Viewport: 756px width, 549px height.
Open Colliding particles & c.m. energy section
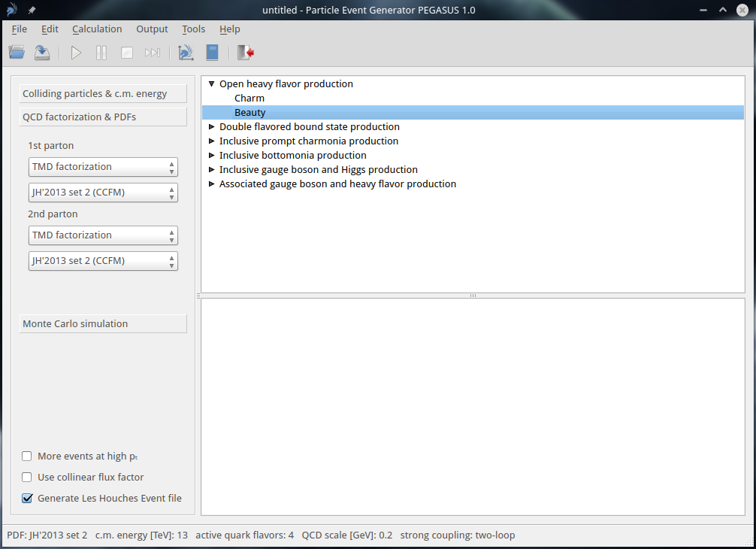[103, 93]
